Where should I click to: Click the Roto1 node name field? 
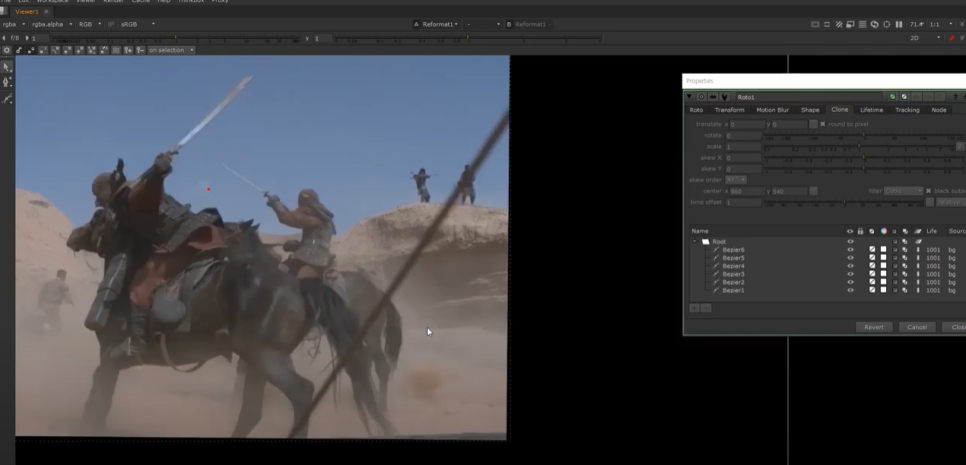(x=808, y=97)
